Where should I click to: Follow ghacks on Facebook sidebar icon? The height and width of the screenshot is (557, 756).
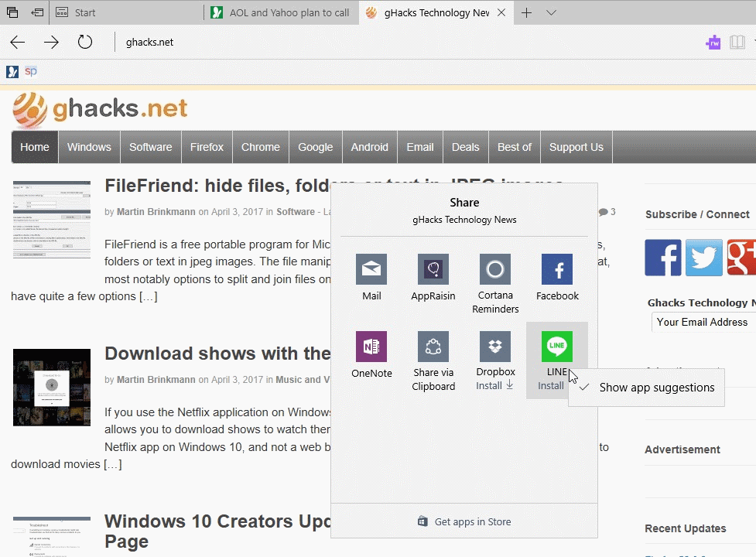[663, 258]
